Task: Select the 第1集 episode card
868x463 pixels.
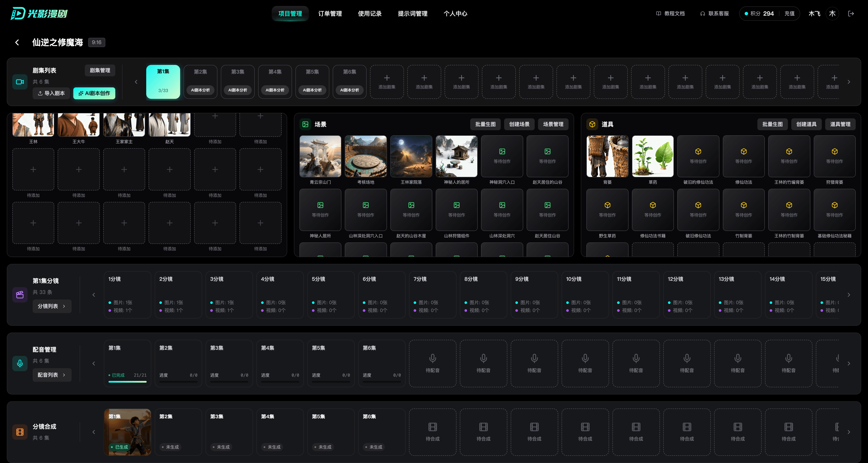Action: [x=163, y=82]
